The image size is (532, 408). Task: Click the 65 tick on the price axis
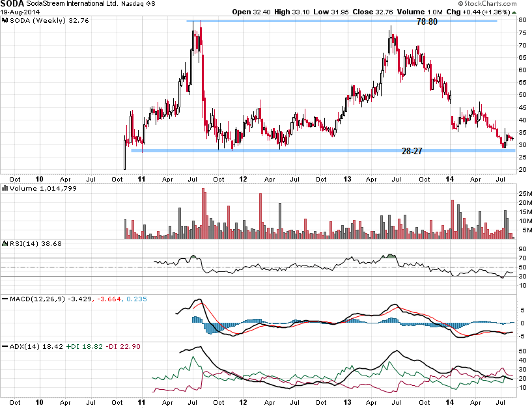click(x=522, y=58)
